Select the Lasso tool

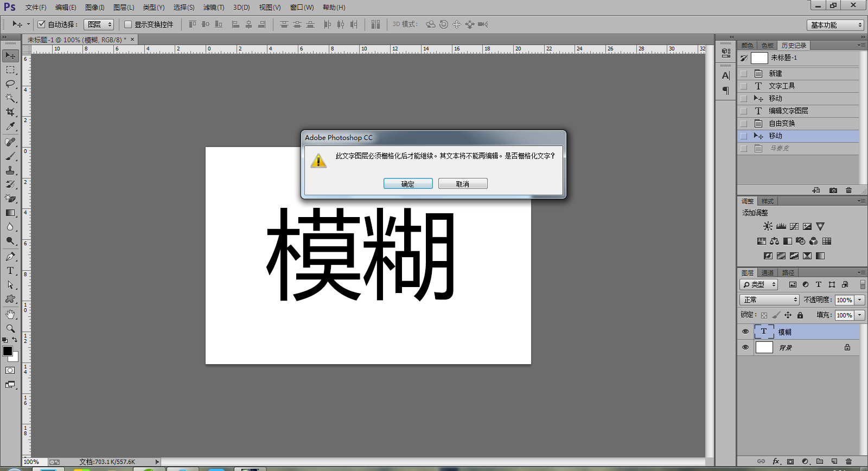click(x=10, y=84)
